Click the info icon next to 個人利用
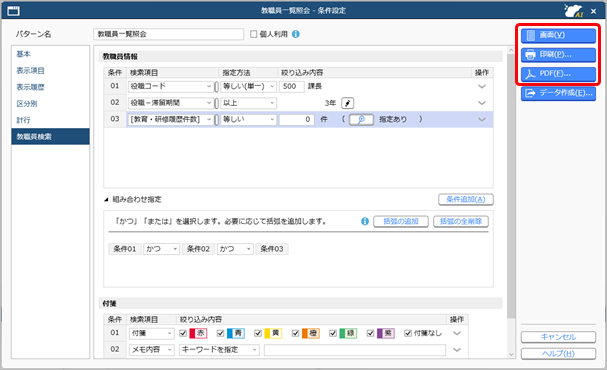This screenshot has width=607, height=370. coord(296,34)
